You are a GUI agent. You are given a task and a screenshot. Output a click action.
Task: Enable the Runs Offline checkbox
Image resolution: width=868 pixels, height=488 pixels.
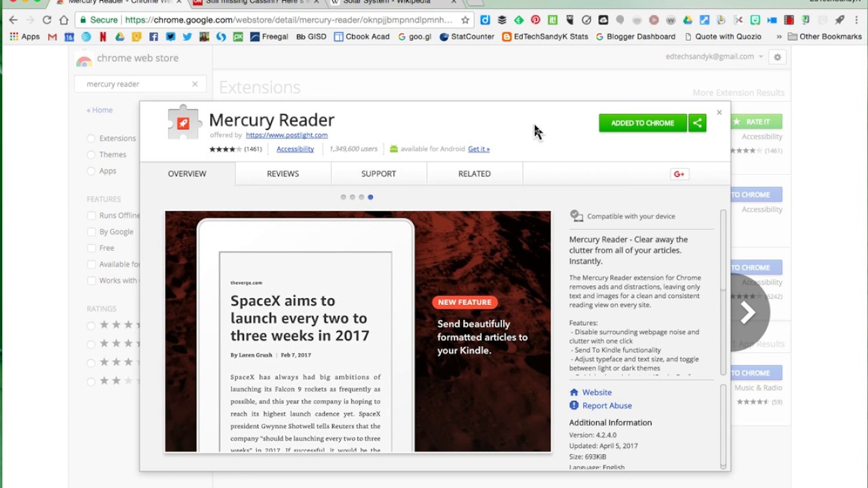pos(91,216)
